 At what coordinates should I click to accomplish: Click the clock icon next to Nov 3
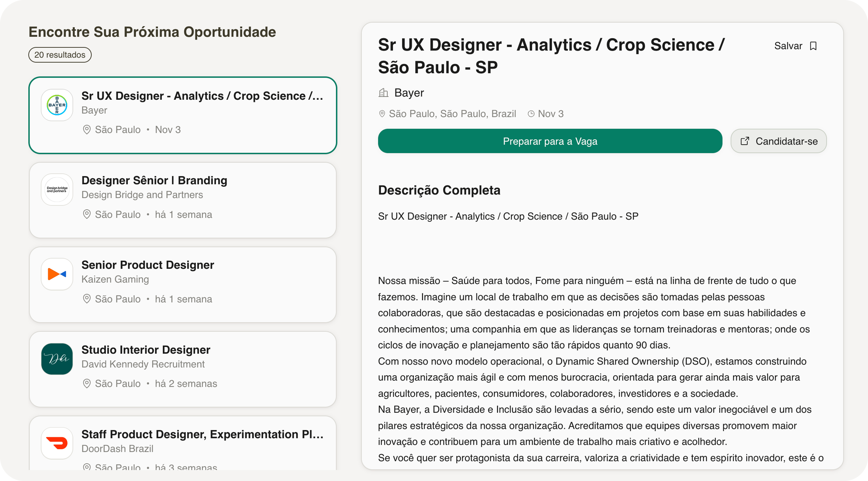click(531, 114)
